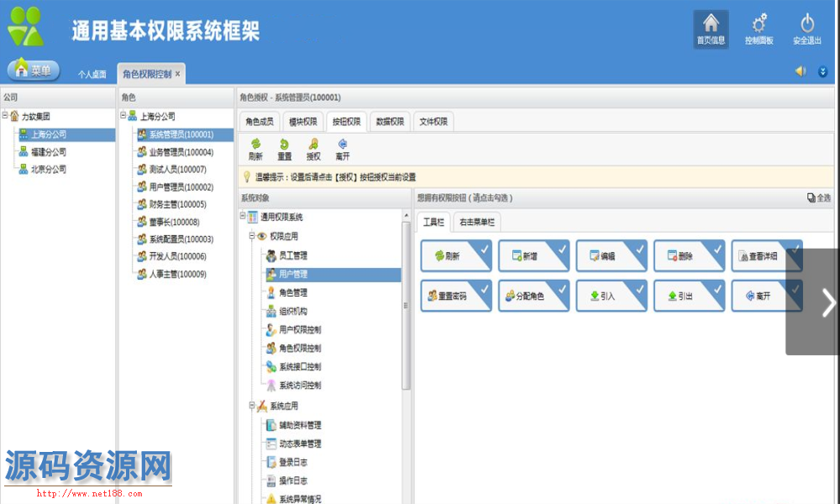Click the speaker sound icon
This screenshot has width=840, height=504.
tap(801, 71)
